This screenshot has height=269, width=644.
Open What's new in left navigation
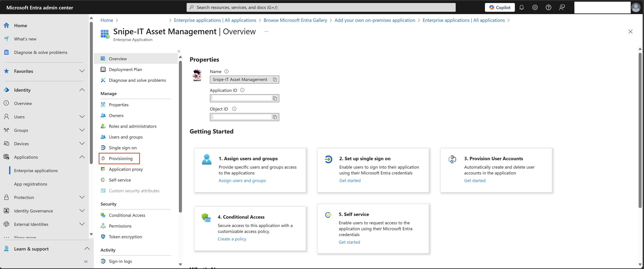[x=25, y=39]
